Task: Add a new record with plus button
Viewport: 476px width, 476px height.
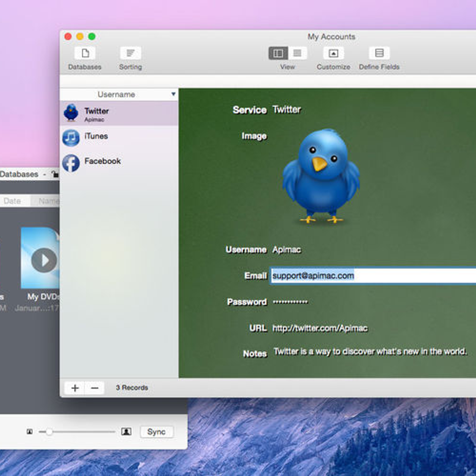Action: tap(75, 388)
